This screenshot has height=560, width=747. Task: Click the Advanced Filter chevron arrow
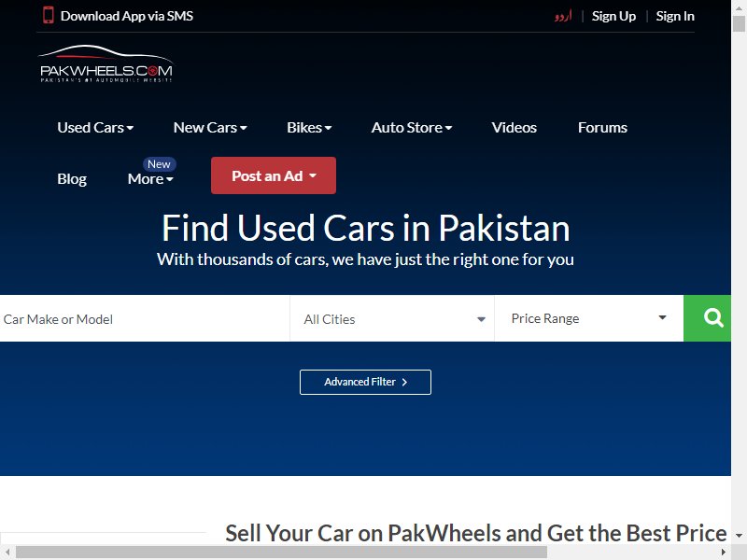[404, 382]
